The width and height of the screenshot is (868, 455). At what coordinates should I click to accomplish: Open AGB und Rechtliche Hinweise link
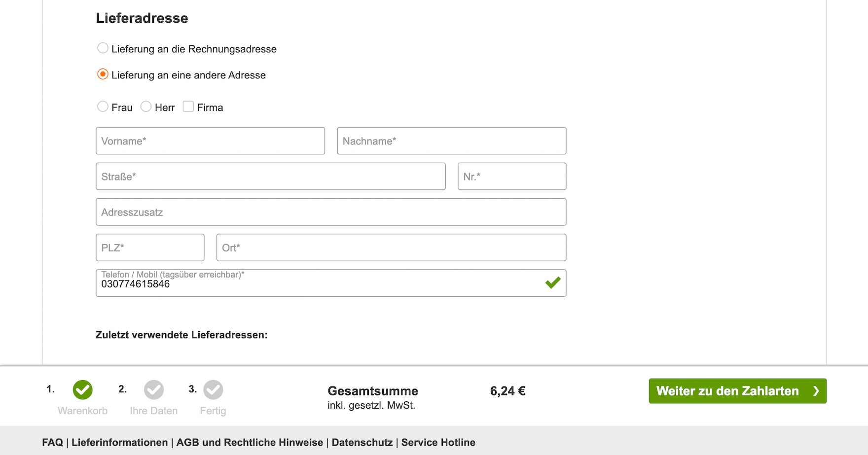(250, 442)
